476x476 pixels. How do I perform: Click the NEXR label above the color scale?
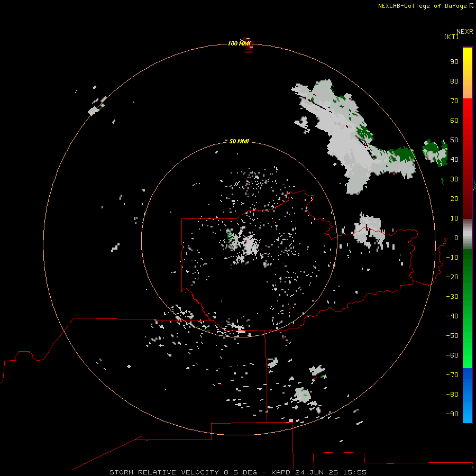tap(465, 32)
